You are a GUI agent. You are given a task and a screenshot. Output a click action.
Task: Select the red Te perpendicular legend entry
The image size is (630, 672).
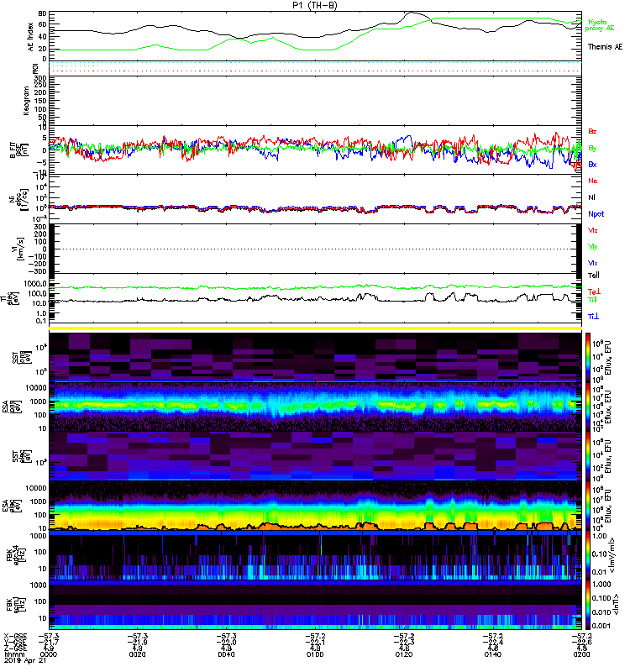pos(594,291)
